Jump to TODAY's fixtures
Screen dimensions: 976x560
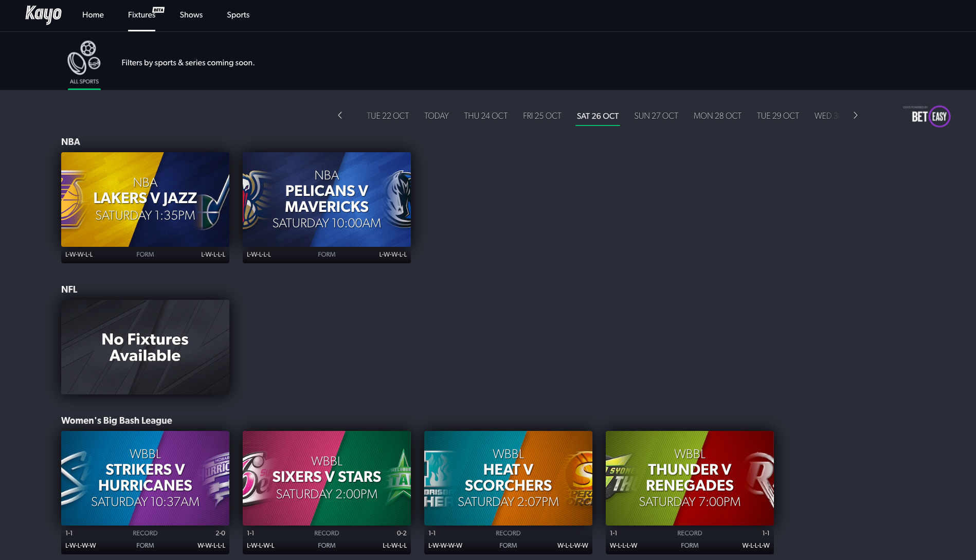[x=436, y=116]
